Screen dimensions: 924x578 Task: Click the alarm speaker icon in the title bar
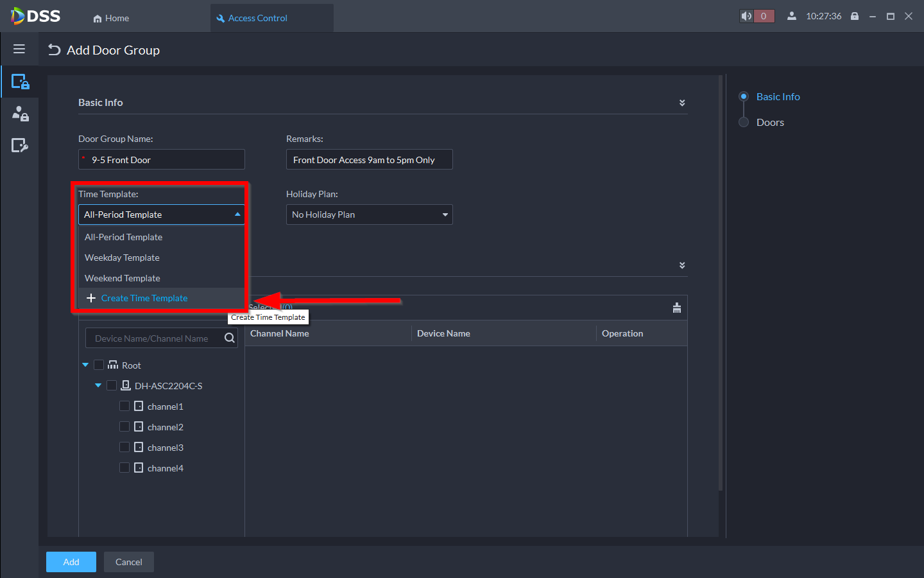(x=746, y=17)
